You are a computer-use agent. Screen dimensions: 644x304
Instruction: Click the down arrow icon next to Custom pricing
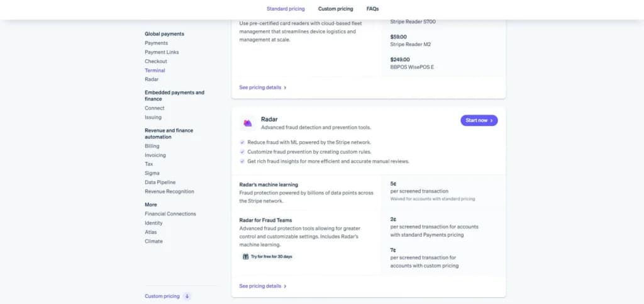187,296
